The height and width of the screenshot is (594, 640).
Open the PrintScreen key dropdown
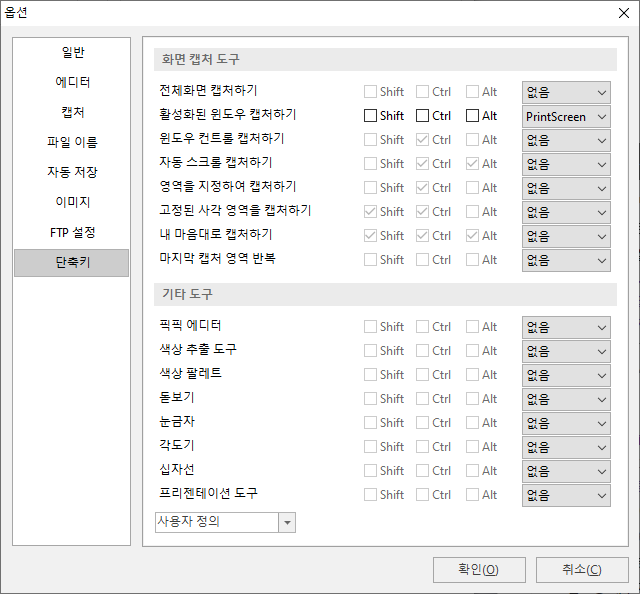click(x=566, y=117)
